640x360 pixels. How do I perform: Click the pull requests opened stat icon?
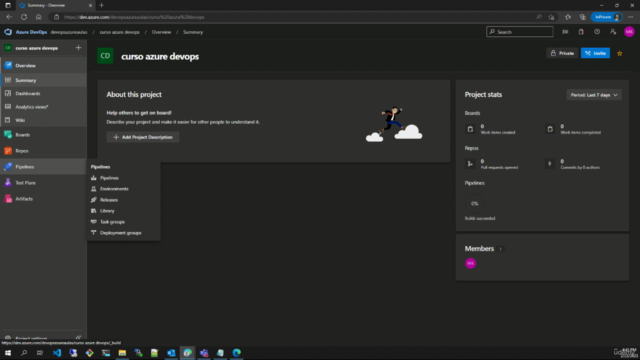click(470, 164)
